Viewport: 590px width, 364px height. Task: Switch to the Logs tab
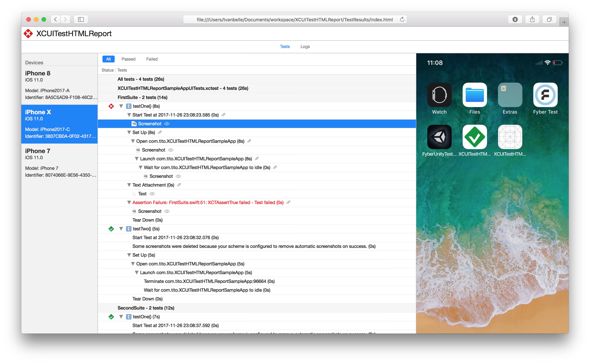[x=305, y=46]
